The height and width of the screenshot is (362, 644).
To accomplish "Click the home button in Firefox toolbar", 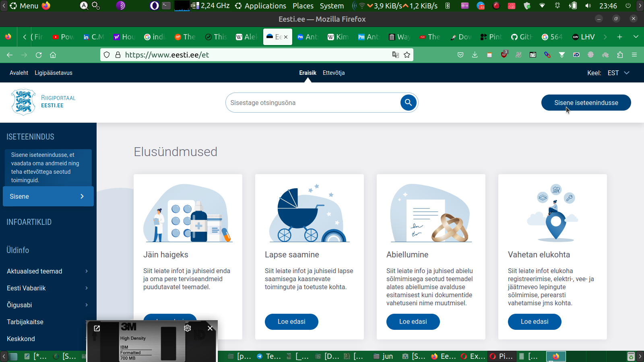I will pyautogui.click(x=53, y=55).
